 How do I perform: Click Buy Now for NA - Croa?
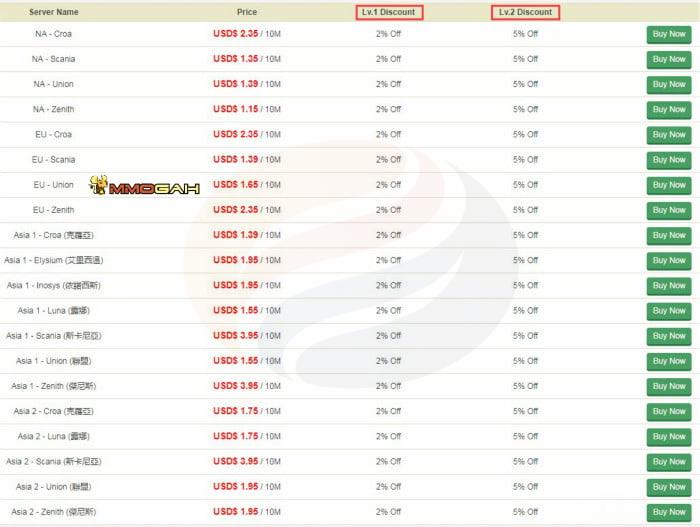coord(668,34)
